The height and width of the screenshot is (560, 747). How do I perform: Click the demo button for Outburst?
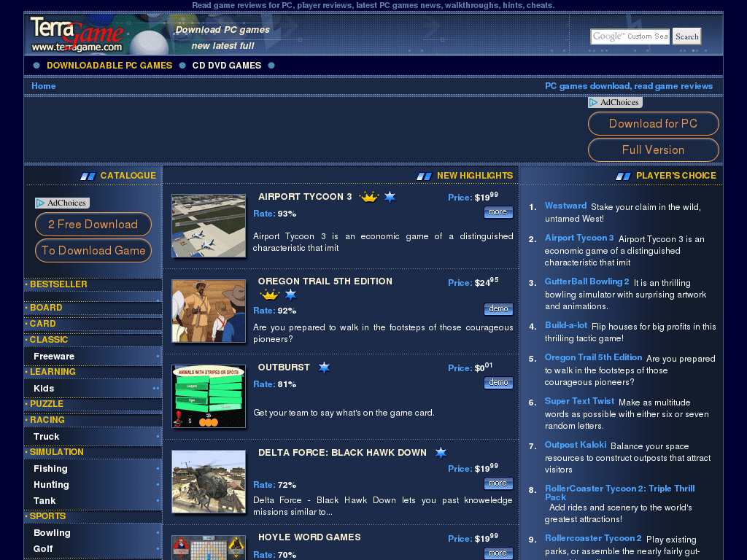[x=498, y=383]
